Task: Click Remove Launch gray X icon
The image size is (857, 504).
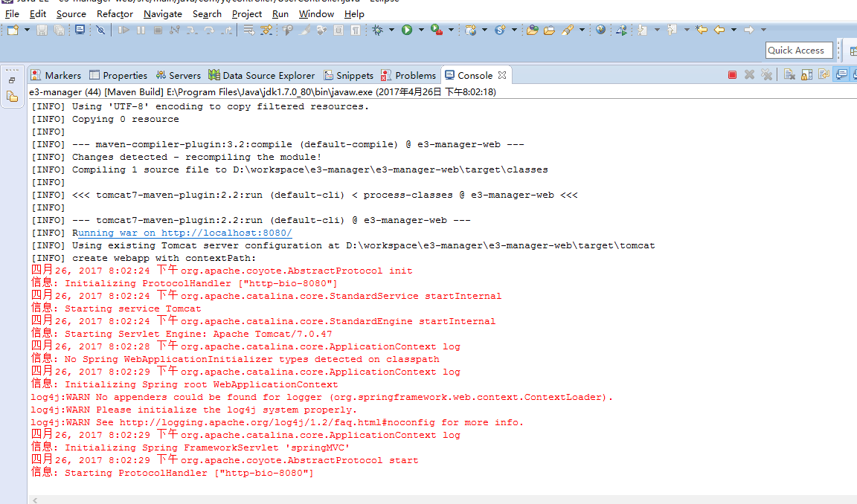Action: [749, 75]
